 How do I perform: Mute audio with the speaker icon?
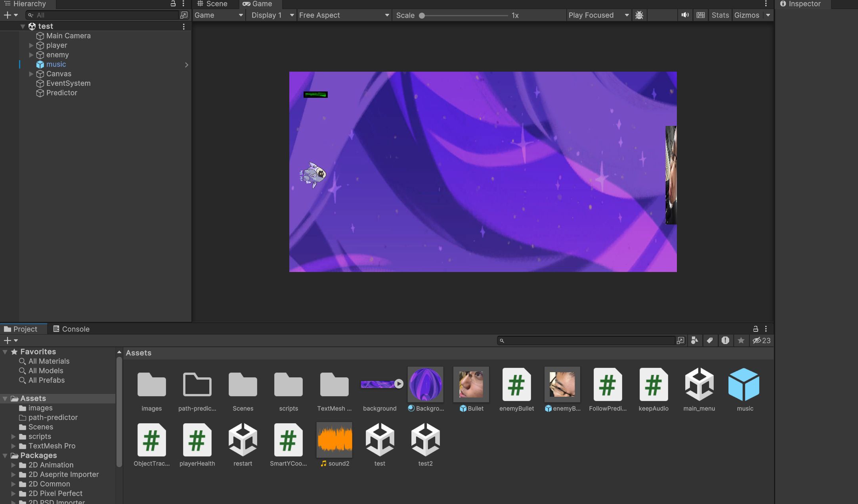click(x=685, y=15)
